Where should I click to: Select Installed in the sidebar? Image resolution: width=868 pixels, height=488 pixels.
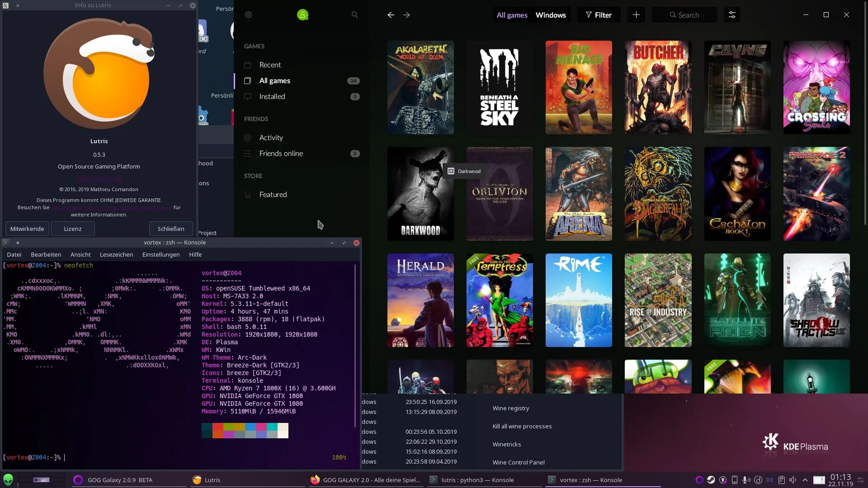[x=302, y=97]
